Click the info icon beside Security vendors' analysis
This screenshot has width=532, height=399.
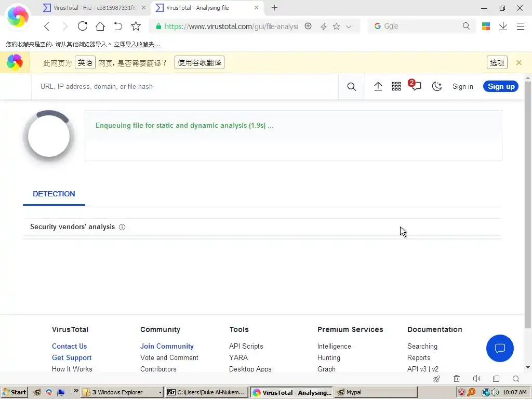[122, 228]
